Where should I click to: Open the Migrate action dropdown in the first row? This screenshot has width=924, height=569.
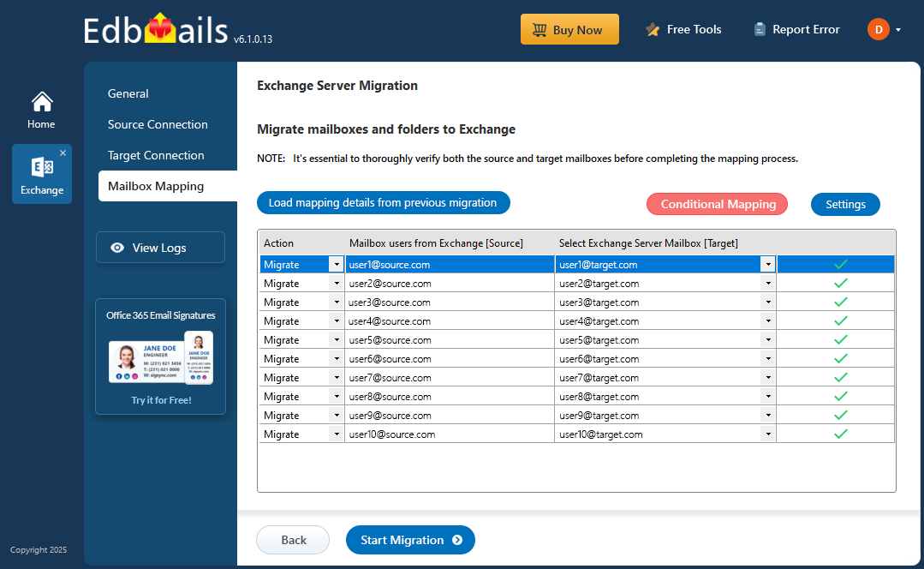(x=335, y=264)
